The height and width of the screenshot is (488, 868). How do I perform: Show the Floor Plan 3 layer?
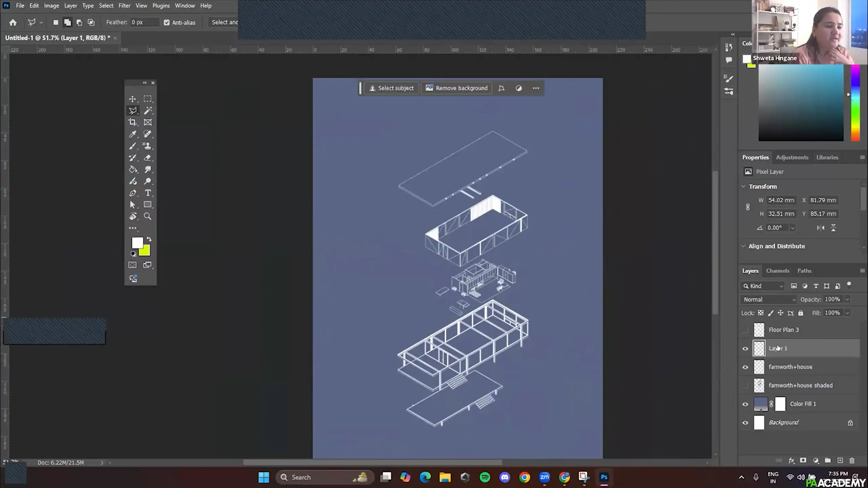(x=745, y=330)
